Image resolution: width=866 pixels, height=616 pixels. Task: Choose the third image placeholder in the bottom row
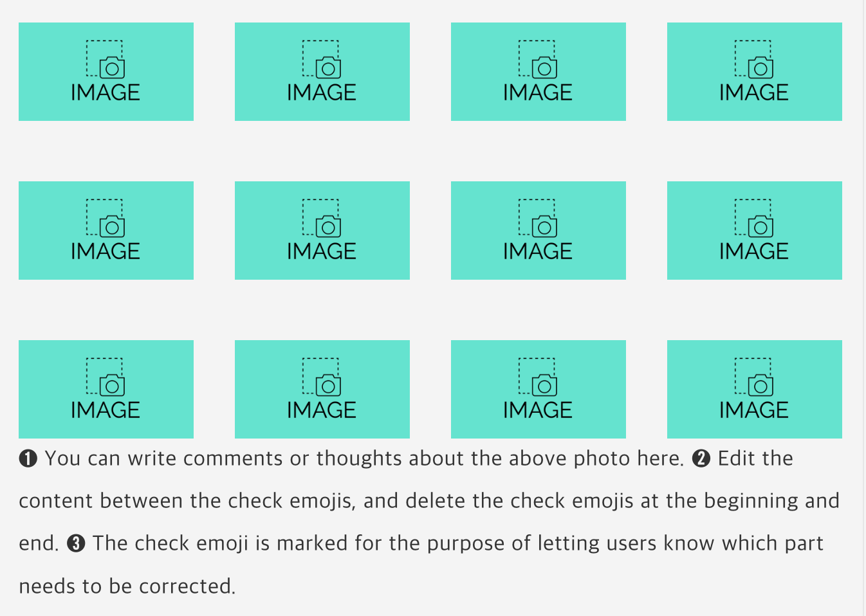click(x=539, y=389)
